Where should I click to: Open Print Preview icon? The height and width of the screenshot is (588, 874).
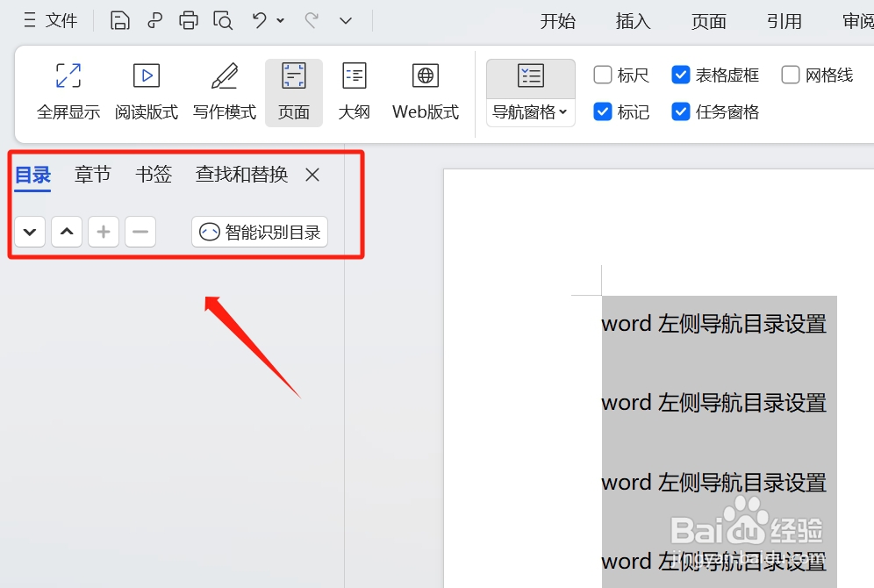223,21
